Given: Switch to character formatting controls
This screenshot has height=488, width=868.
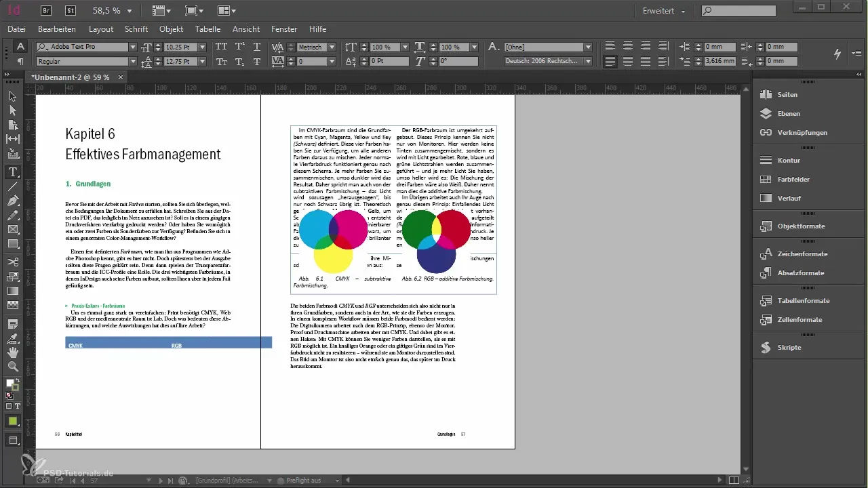Looking at the screenshot, I should click(20, 47).
